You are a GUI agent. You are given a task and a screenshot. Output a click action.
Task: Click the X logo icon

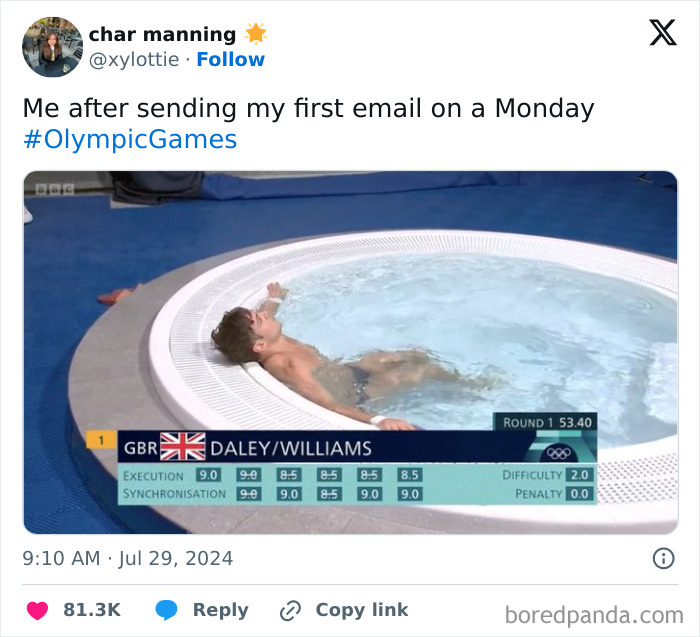click(x=663, y=33)
